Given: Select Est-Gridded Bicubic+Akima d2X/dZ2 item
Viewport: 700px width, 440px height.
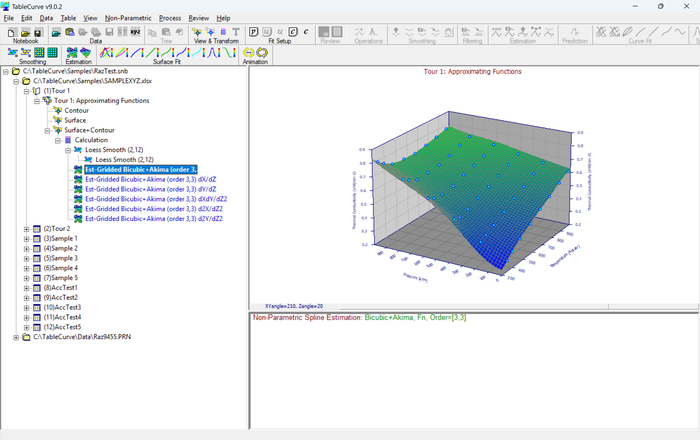Looking at the screenshot, I should click(154, 209).
